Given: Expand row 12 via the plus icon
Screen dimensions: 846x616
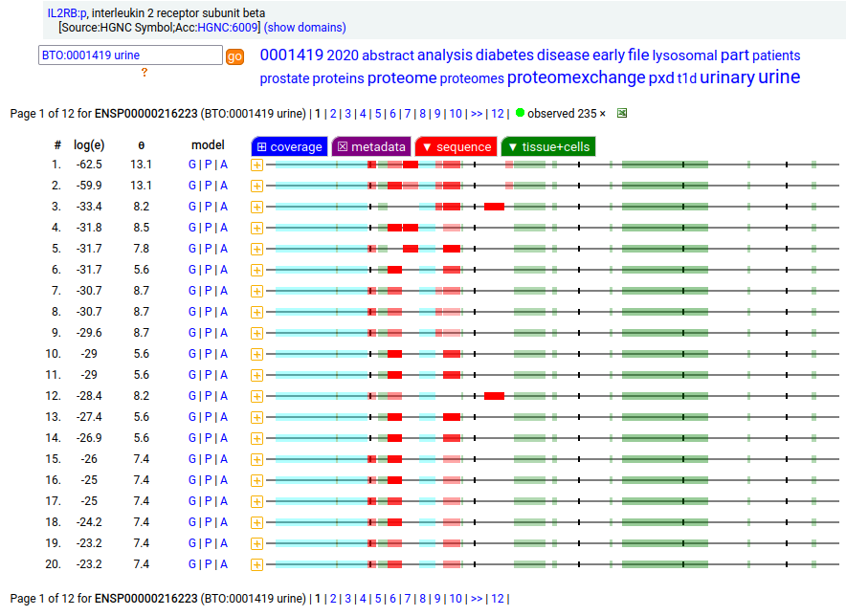Looking at the screenshot, I should pyautogui.click(x=256, y=396).
